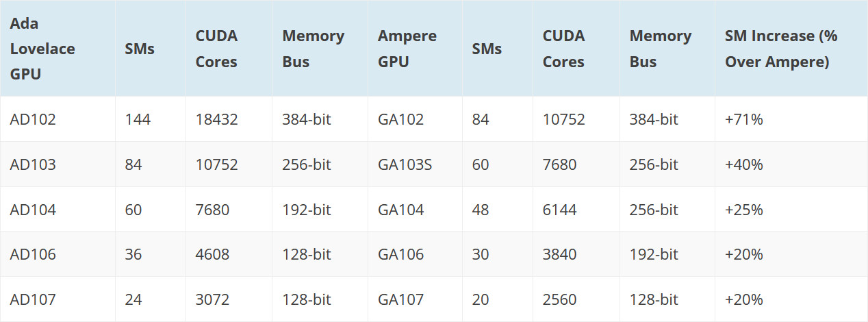This screenshot has width=868, height=322.
Task: Click the GA106 Ampere GPU cell
Action: [400, 254]
